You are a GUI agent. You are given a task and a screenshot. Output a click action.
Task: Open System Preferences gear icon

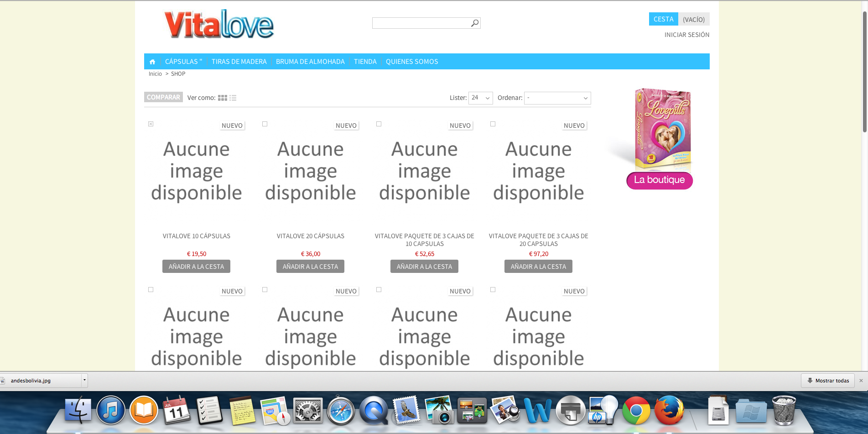click(x=308, y=410)
